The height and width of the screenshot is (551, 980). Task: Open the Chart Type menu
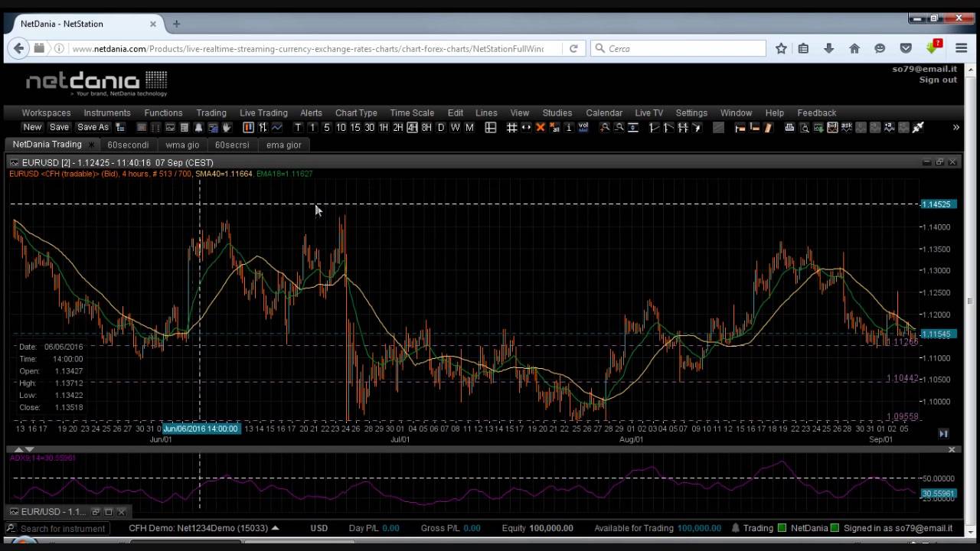click(x=356, y=112)
